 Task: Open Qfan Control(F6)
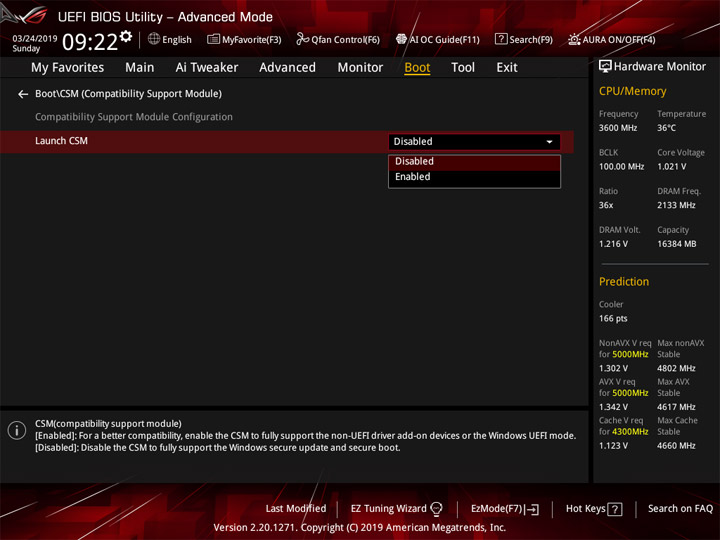(338, 39)
